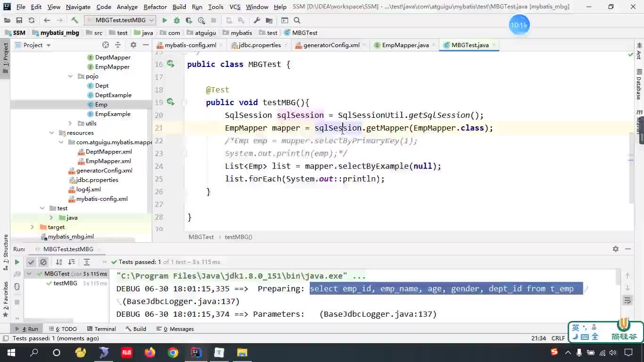The image size is (644, 362).
Task: Open the Terminal tool window button
Action: click(x=101, y=329)
